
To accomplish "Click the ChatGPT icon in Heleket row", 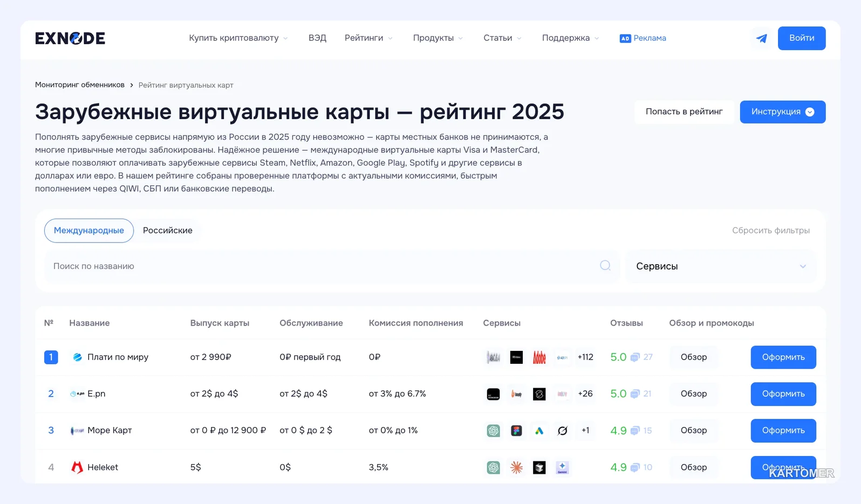I will click(x=494, y=467).
